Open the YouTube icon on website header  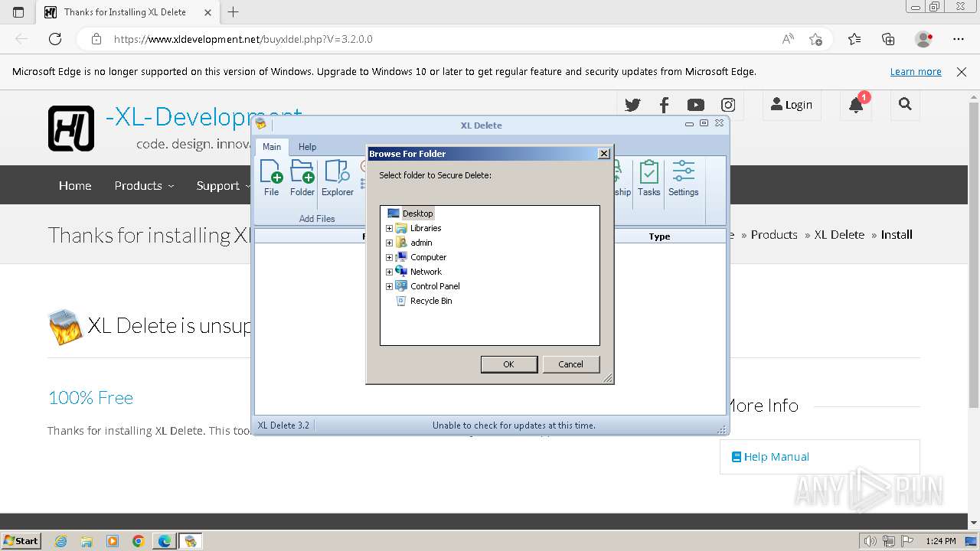click(x=696, y=105)
